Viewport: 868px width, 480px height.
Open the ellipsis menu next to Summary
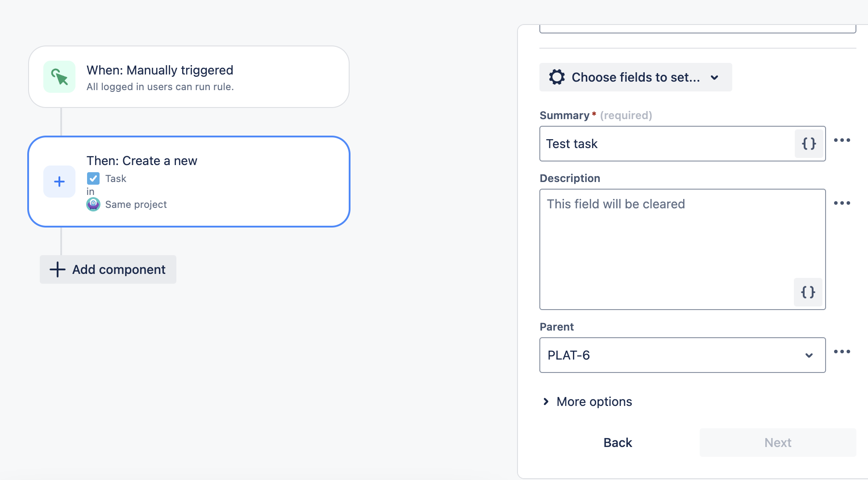point(842,141)
